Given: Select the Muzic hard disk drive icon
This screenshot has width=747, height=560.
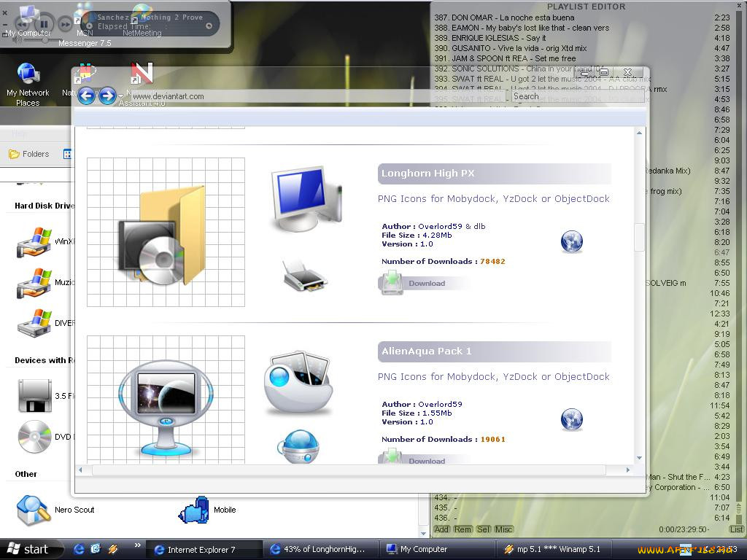Looking at the screenshot, I should pos(34,284).
